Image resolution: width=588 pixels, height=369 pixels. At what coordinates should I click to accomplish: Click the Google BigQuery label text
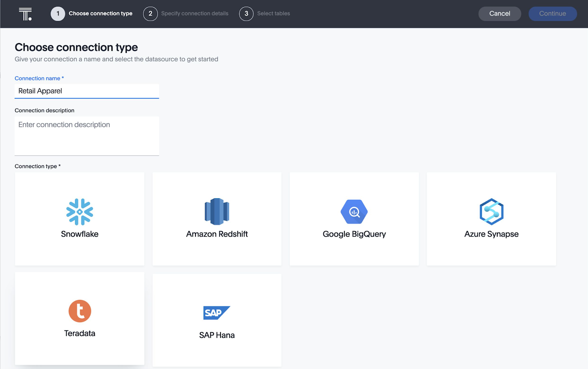click(354, 234)
